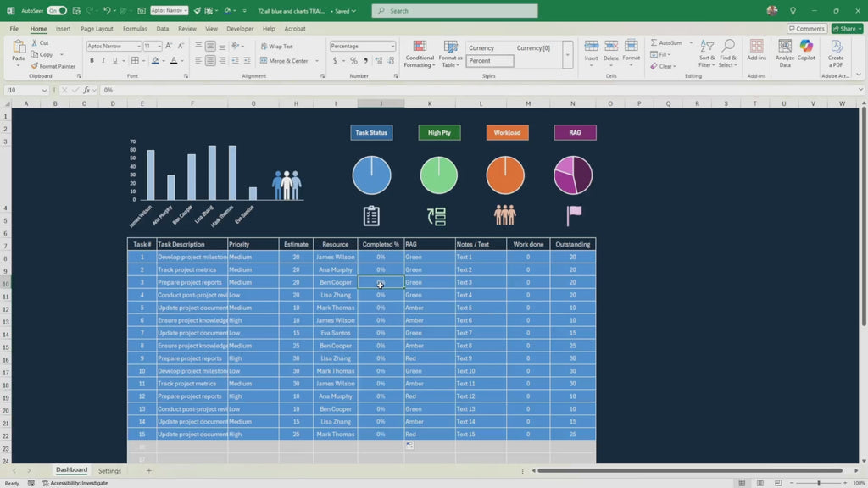Screen dimensions: 868x488
Task: Switch to the Settings sheet tab
Action: pos(109,470)
